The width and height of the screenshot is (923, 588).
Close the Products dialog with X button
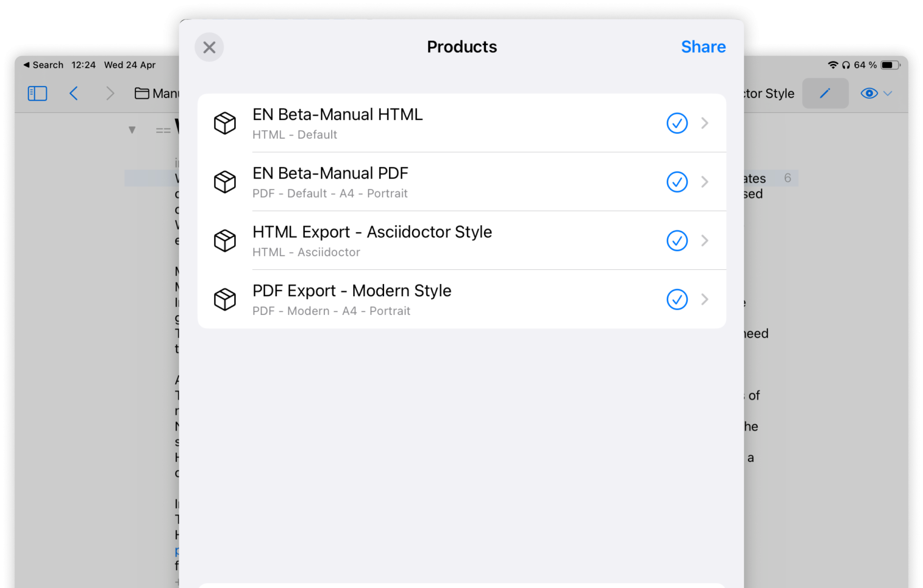[x=209, y=47]
